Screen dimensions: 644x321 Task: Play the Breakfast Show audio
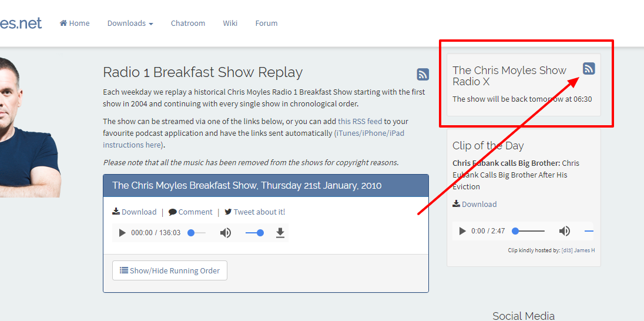[x=122, y=233]
